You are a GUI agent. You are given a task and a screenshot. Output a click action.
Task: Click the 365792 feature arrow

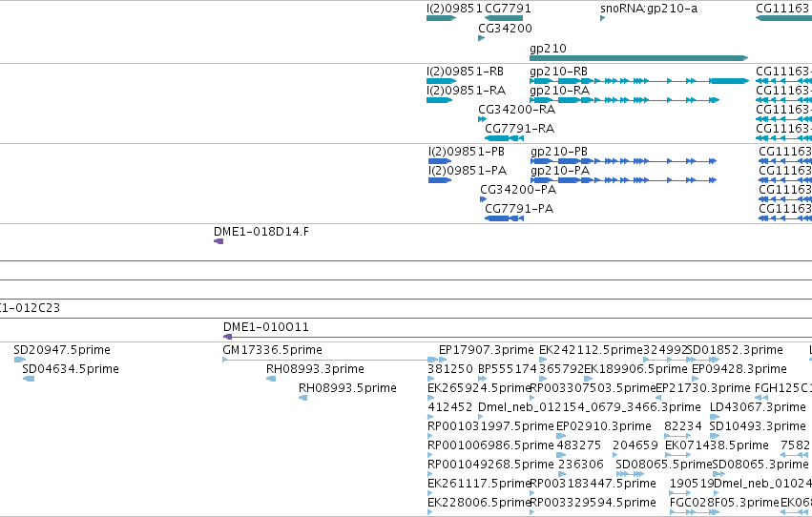point(543,379)
